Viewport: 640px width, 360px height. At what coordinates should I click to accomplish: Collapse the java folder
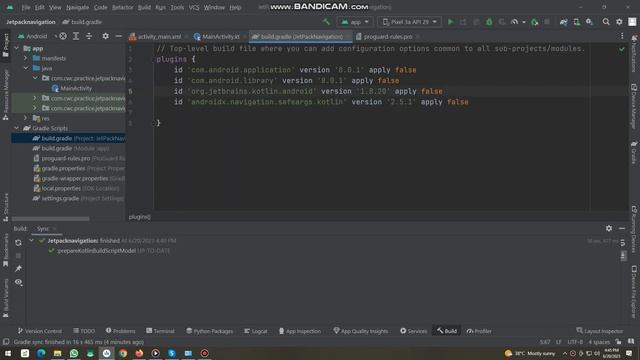[26, 68]
